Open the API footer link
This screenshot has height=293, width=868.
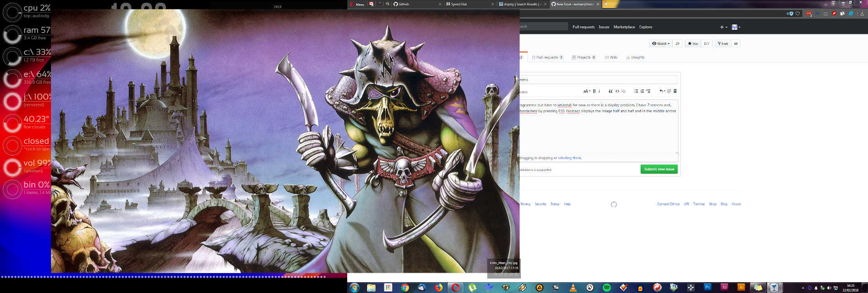point(686,204)
